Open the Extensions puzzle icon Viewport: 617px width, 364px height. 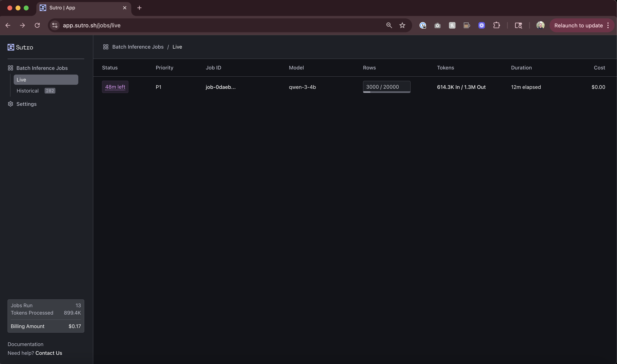tap(497, 25)
